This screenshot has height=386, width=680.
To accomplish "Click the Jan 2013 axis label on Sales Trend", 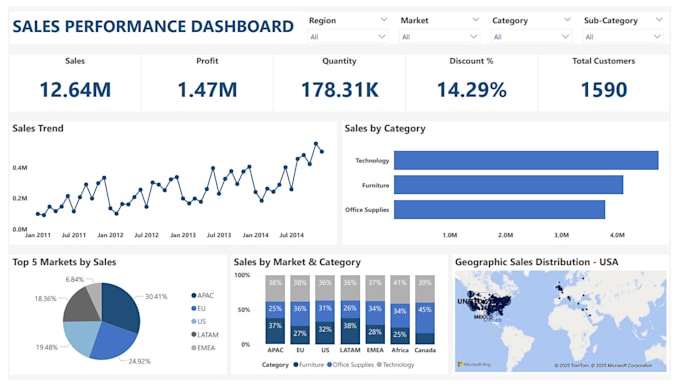I will (x=183, y=235).
